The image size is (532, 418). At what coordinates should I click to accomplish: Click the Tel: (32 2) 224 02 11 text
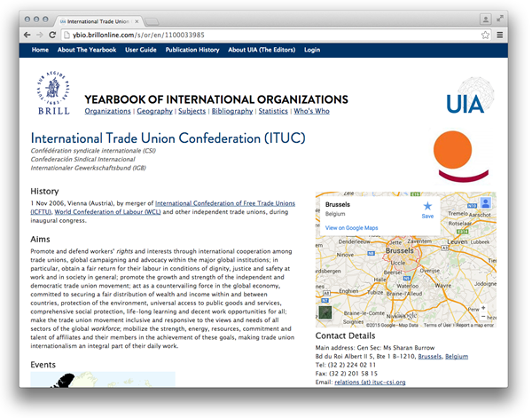coord(346,365)
